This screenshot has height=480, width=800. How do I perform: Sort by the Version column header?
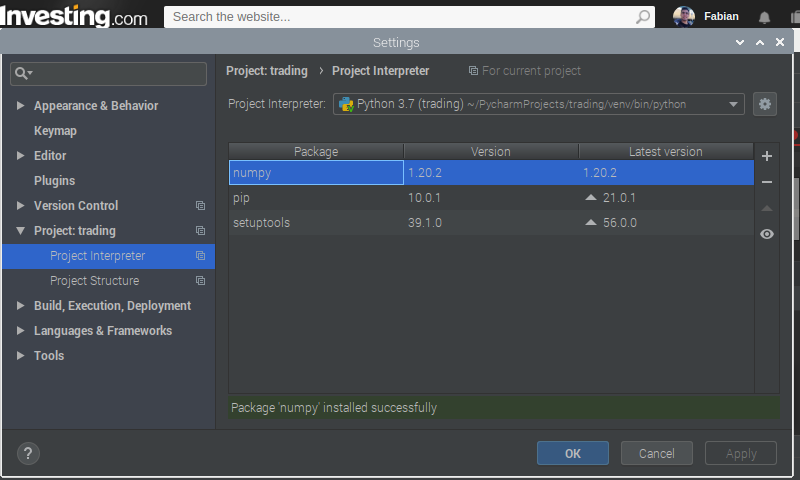pos(491,151)
